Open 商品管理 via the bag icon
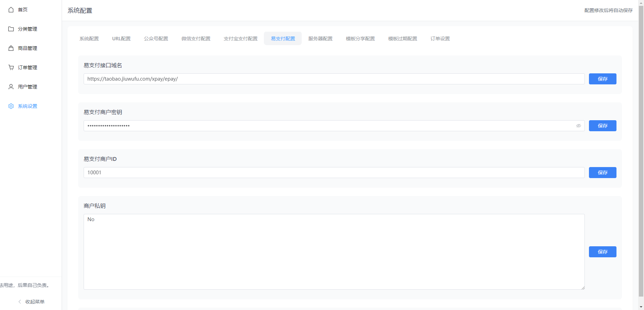Screen dimensions: 644x310 click(x=11, y=48)
